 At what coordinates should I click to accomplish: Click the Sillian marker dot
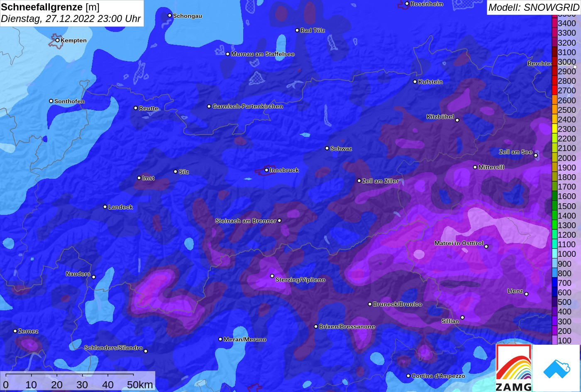(x=462, y=318)
